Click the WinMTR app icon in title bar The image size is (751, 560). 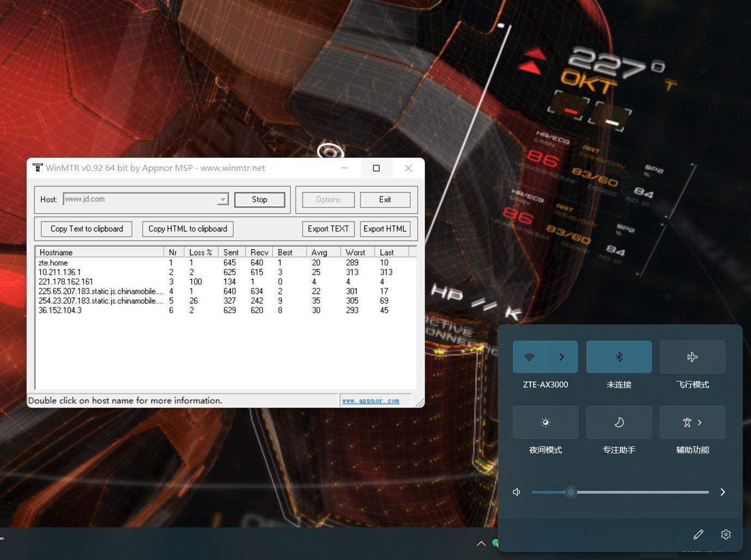(38, 168)
